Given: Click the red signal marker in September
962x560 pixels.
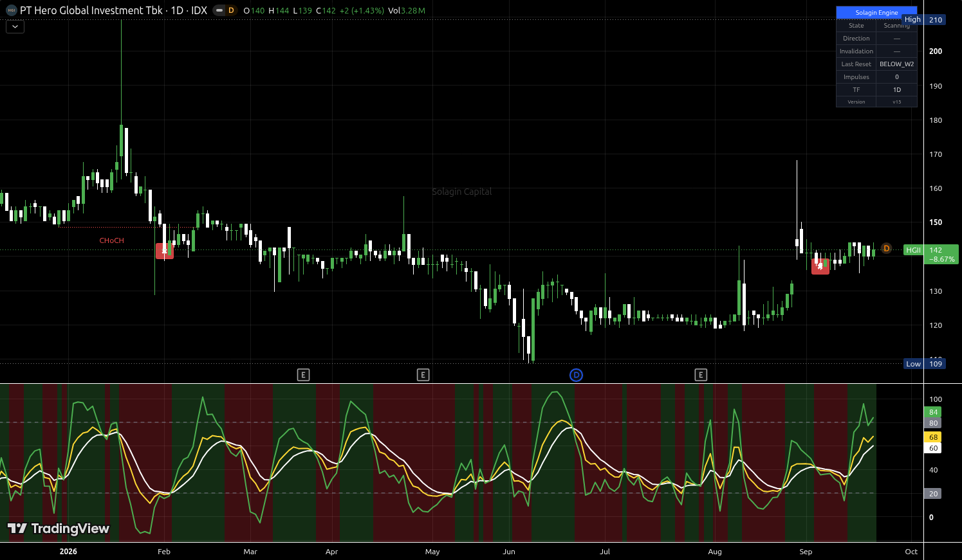Looking at the screenshot, I should click(x=820, y=266).
